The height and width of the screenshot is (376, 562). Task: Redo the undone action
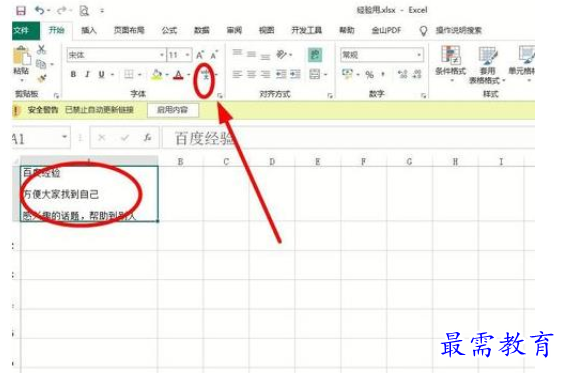pos(61,10)
